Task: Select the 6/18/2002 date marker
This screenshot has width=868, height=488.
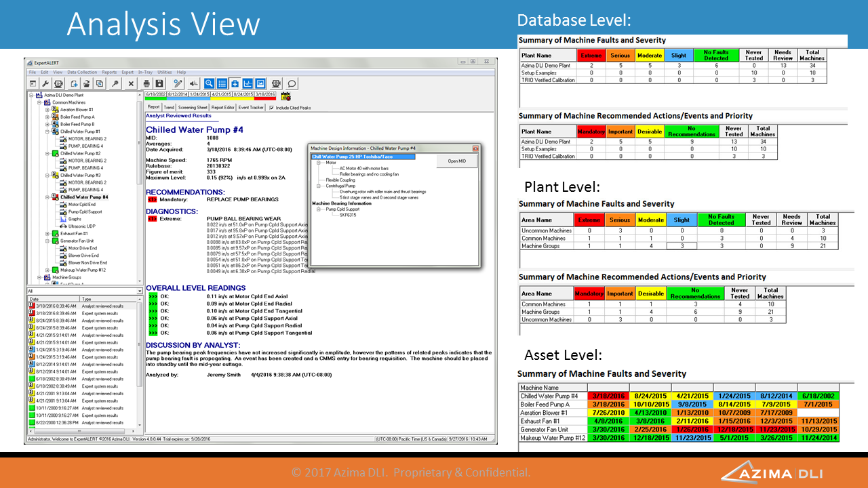Action: pyautogui.click(x=156, y=94)
